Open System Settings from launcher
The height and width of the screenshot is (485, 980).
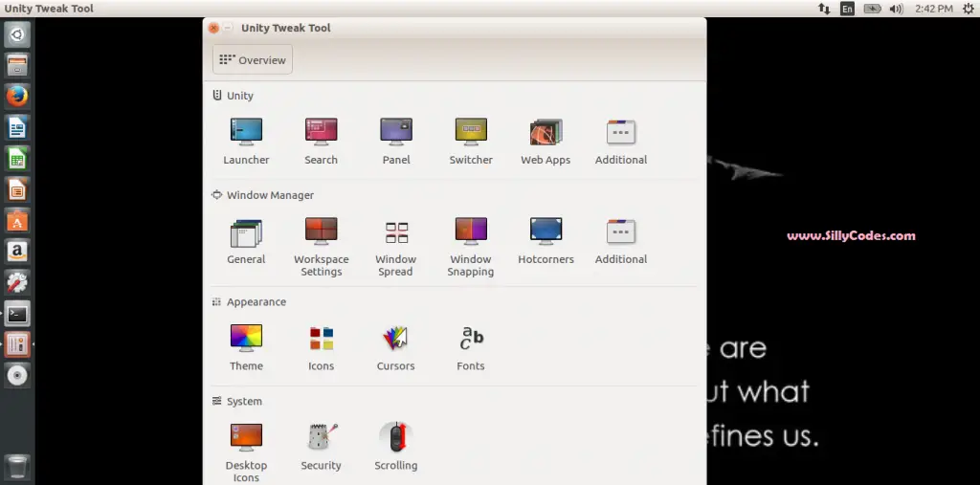point(17,282)
